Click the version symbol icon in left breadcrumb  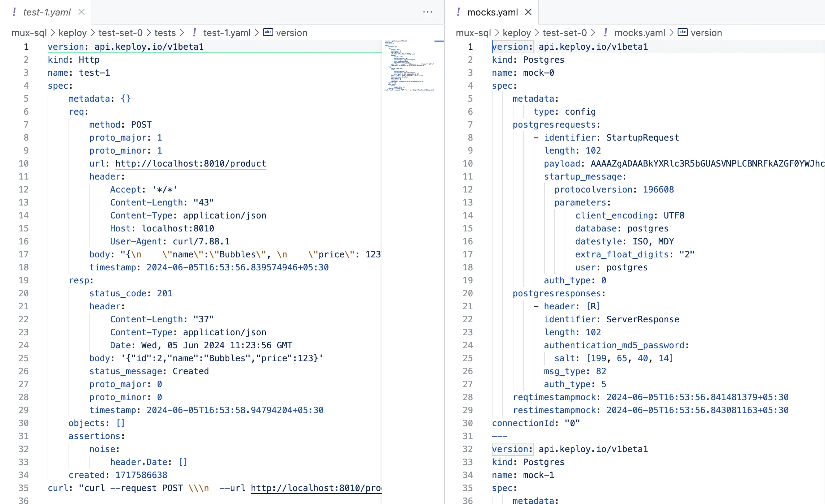(x=268, y=32)
